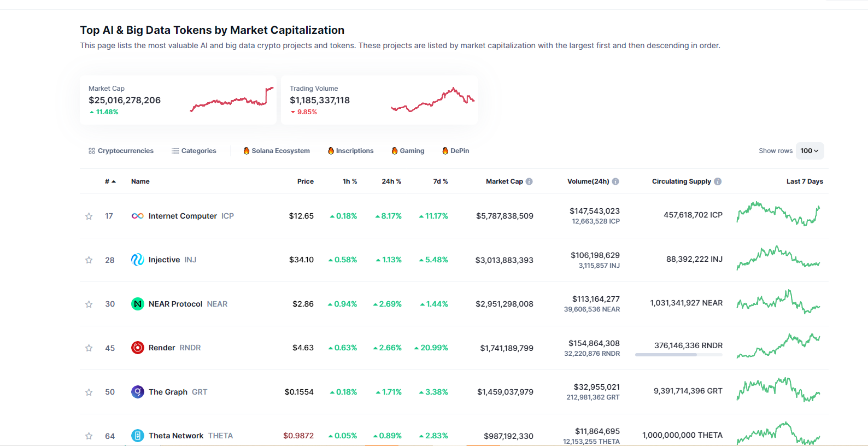Screen dimensions: 868x446
Task: Click the Gaming flame icon
Action: tap(395, 151)
